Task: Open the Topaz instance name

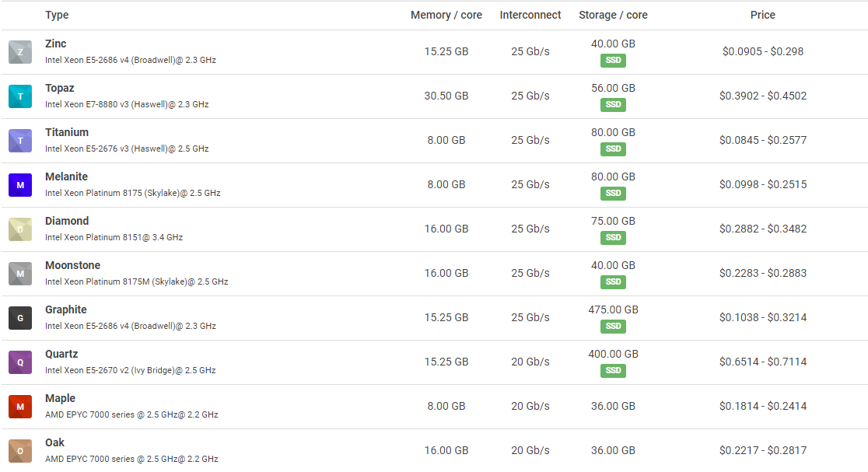Action: pos(60,88)
